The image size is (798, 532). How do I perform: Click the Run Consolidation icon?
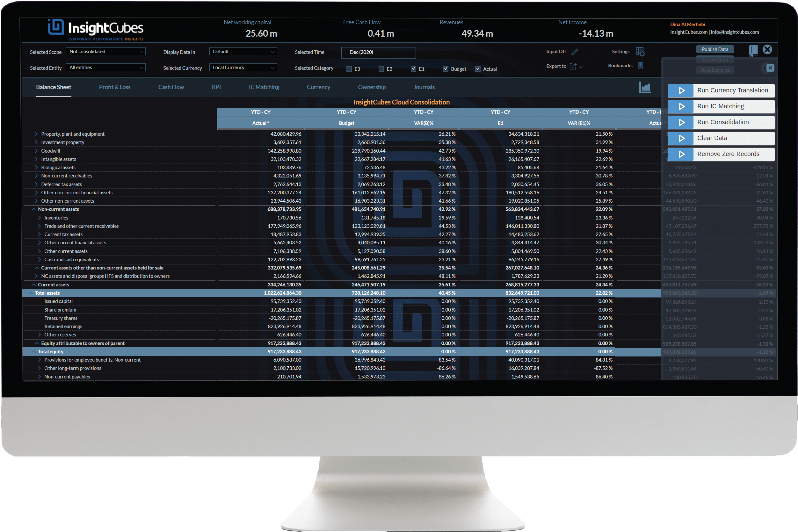(681, 122)
